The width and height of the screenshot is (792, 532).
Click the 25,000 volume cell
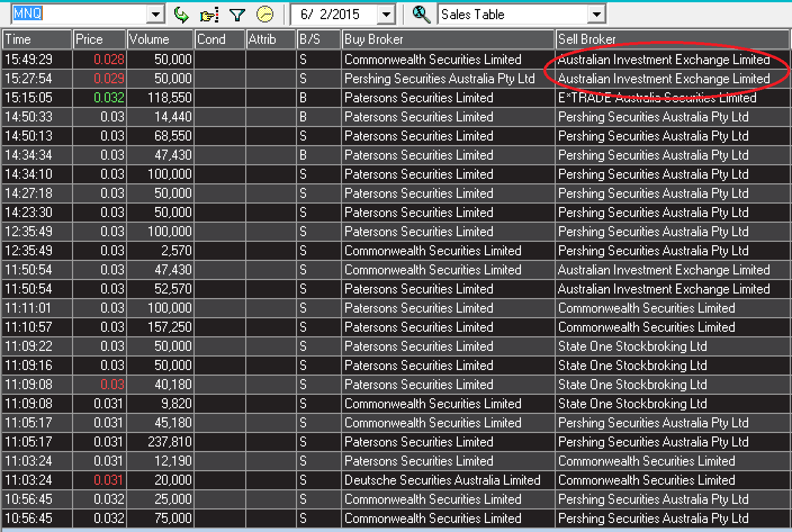click(x=160, y=499)
